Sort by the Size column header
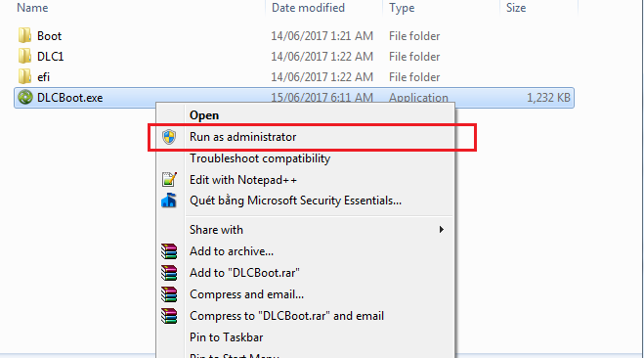 [516, 8]
